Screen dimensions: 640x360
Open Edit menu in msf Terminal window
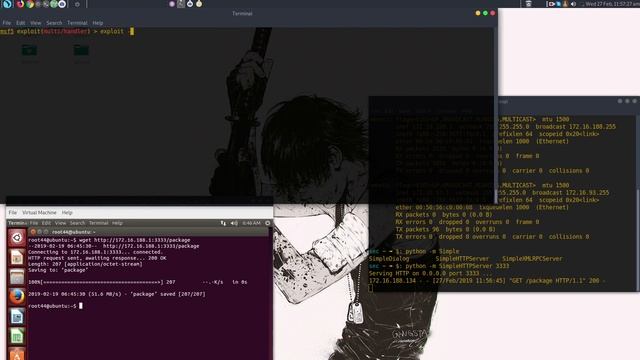click(20, 23)
